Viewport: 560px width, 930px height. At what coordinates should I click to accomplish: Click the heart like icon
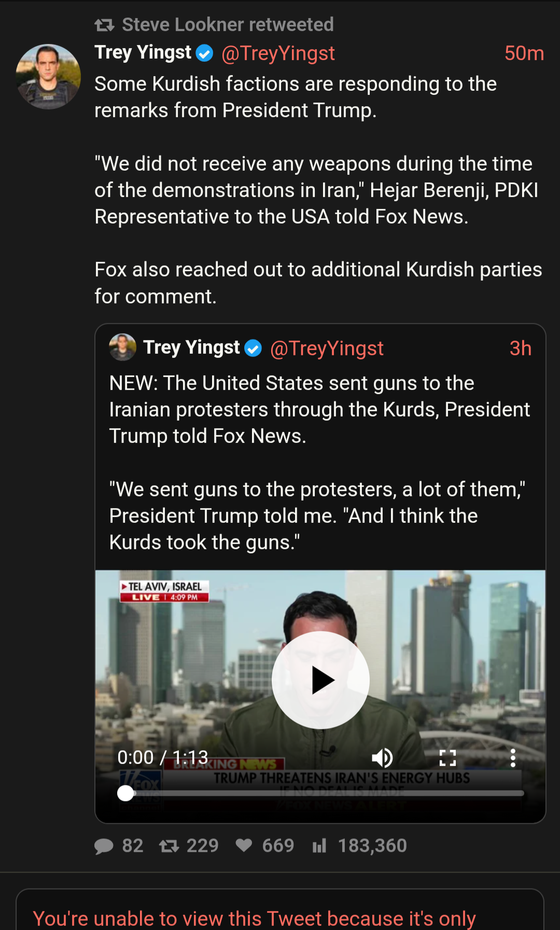[244, 845]
